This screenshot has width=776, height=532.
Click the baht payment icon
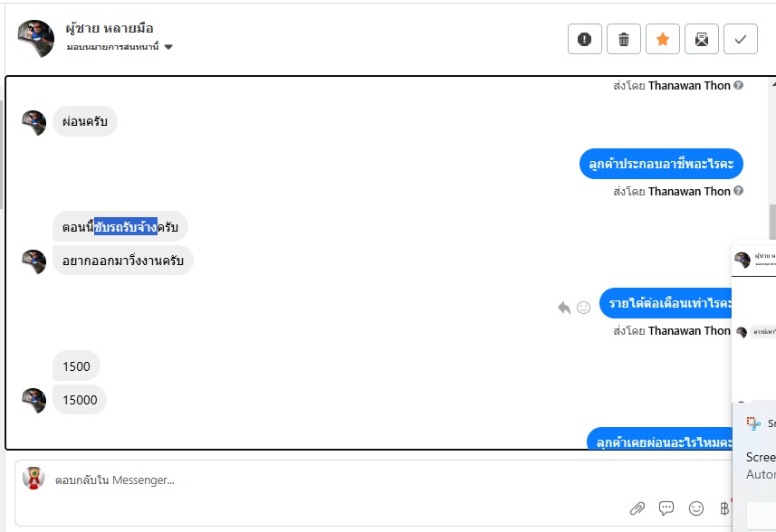(x=723, y=508)
